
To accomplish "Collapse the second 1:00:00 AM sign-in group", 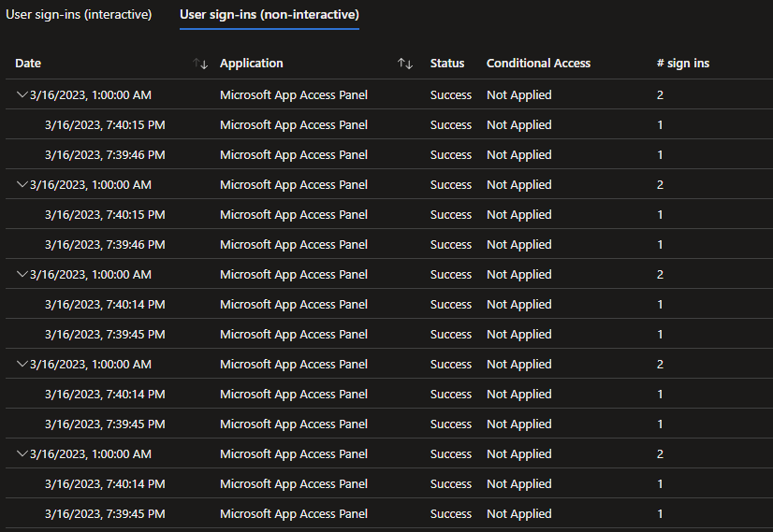I will [x=22, y=184].
